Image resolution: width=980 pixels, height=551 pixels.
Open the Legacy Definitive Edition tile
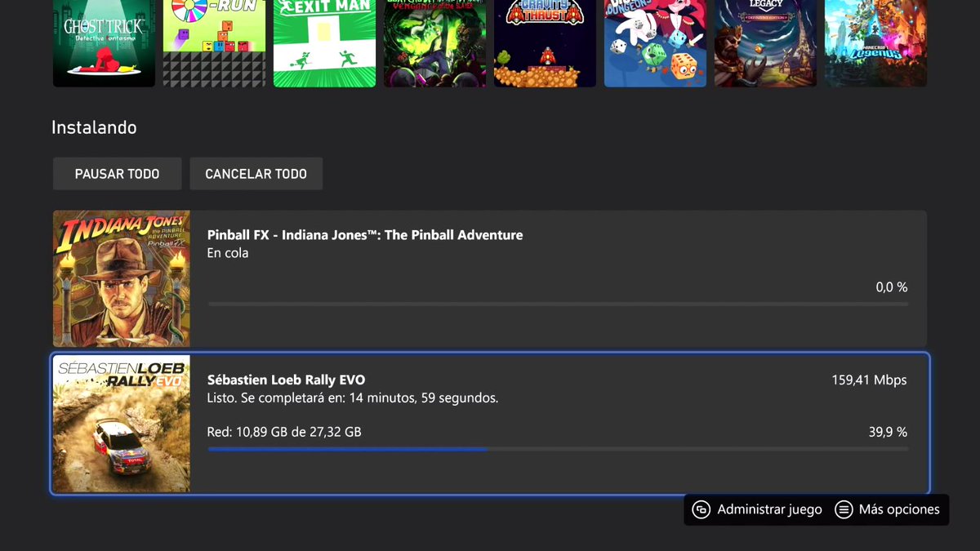[x=765, y=44]
